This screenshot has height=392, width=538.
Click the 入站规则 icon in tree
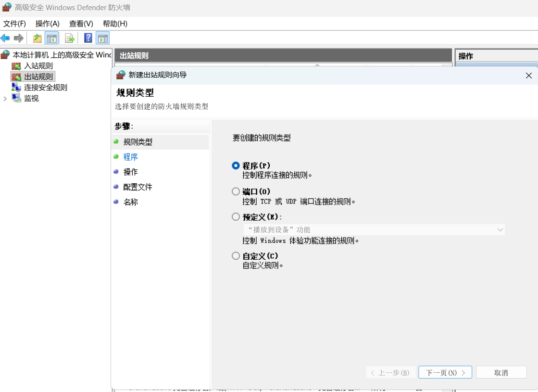point(16,66)
